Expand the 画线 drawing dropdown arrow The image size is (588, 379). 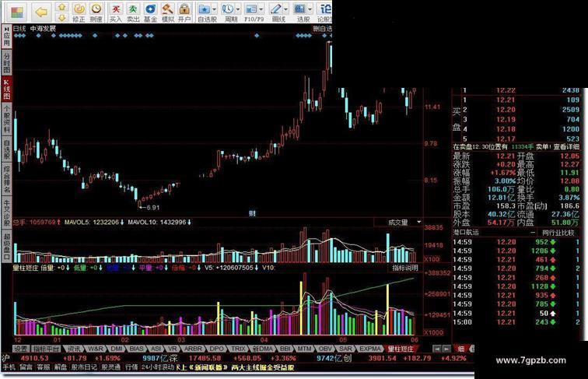coord(285,9)
